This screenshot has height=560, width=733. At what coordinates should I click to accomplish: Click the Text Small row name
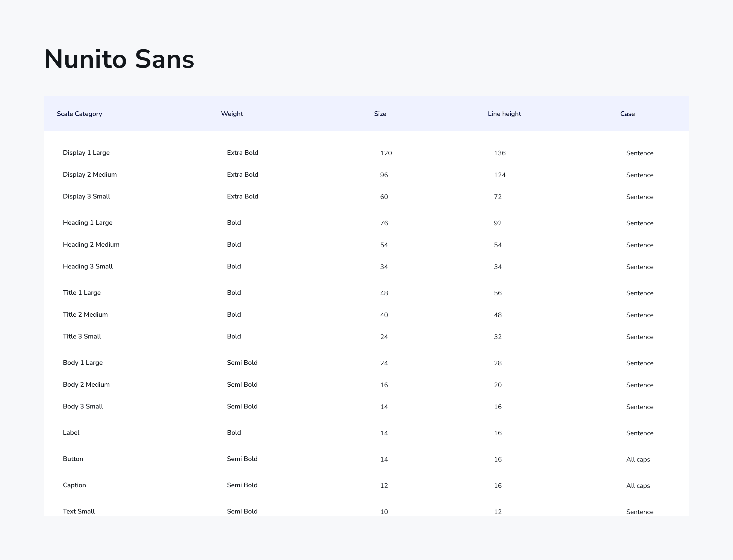(x=79, y=511)
